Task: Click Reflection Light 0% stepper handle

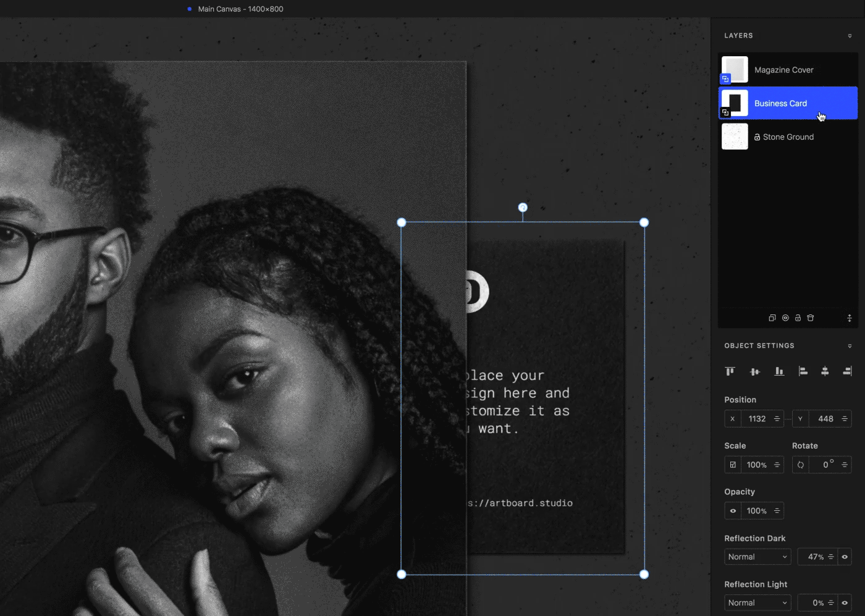Action: pyautogui.click(x=831, y=603)
